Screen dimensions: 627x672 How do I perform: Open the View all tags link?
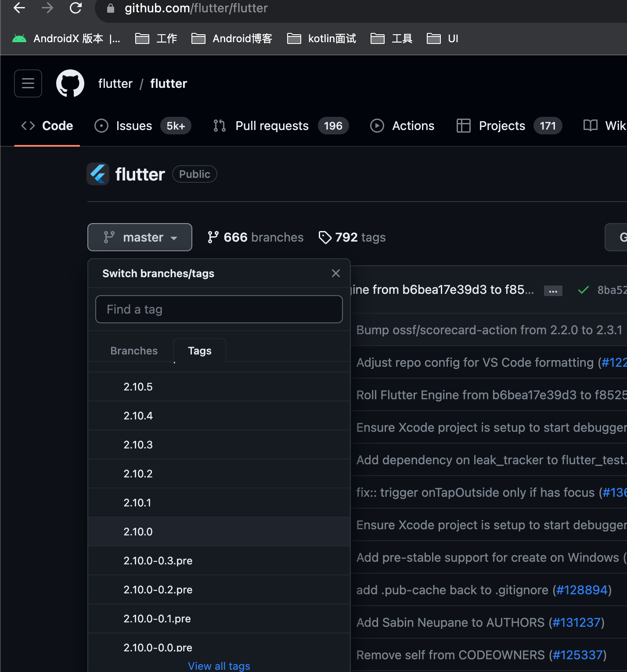219,666
